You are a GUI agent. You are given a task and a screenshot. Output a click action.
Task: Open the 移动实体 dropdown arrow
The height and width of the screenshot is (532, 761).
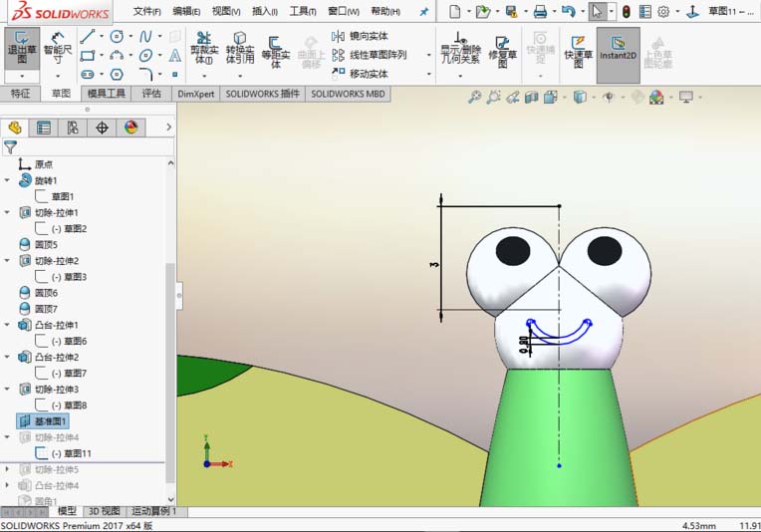(429, 74)
